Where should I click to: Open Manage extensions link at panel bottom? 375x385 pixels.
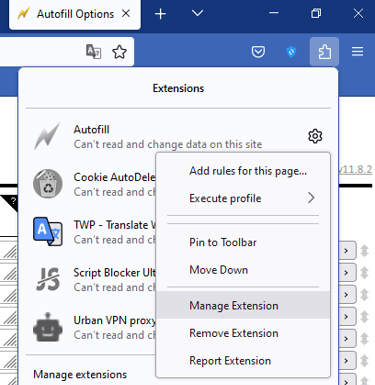coord(80,374)
